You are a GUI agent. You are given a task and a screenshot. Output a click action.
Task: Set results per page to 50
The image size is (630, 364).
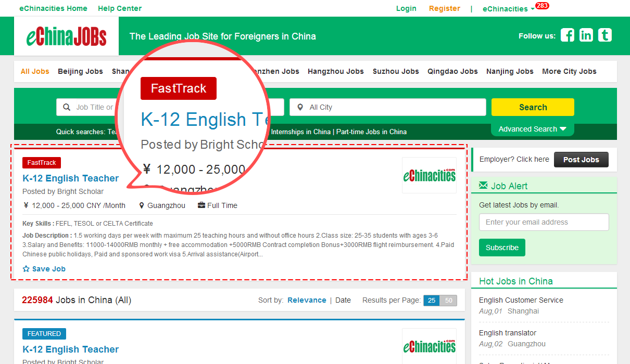coord(448,300)
